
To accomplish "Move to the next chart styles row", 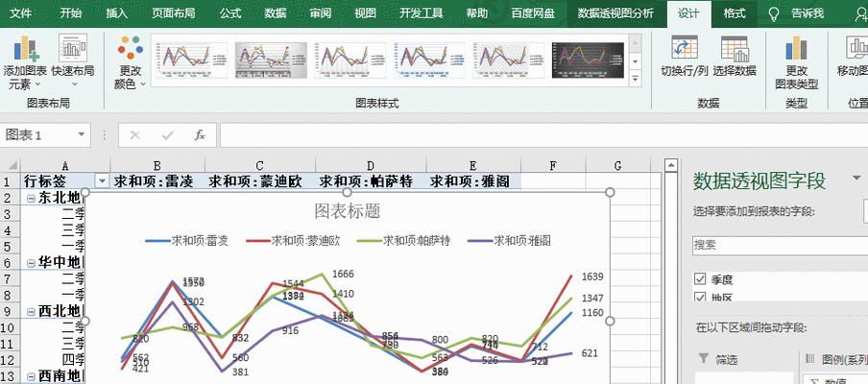I will pos(636,60).
